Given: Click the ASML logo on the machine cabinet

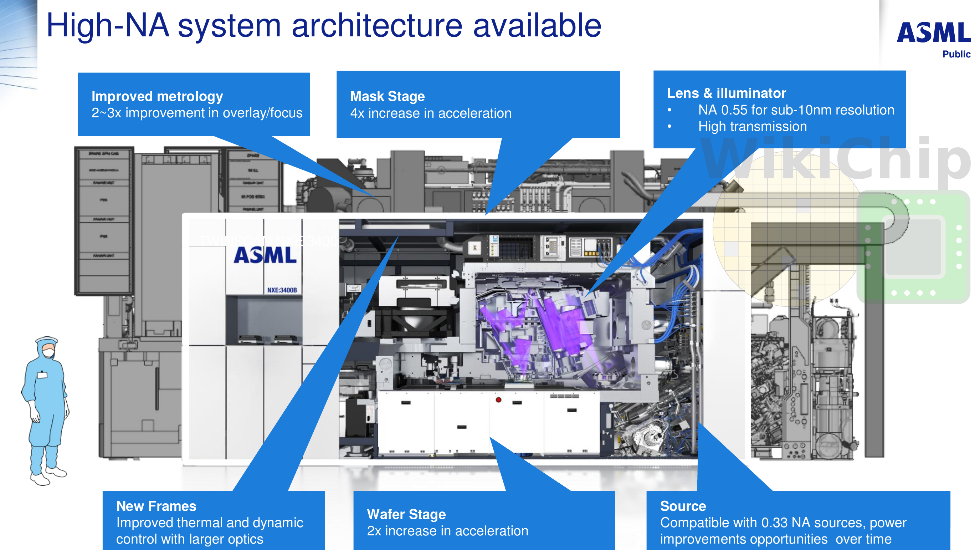Looking at the screenshot, I should (265, 255).
